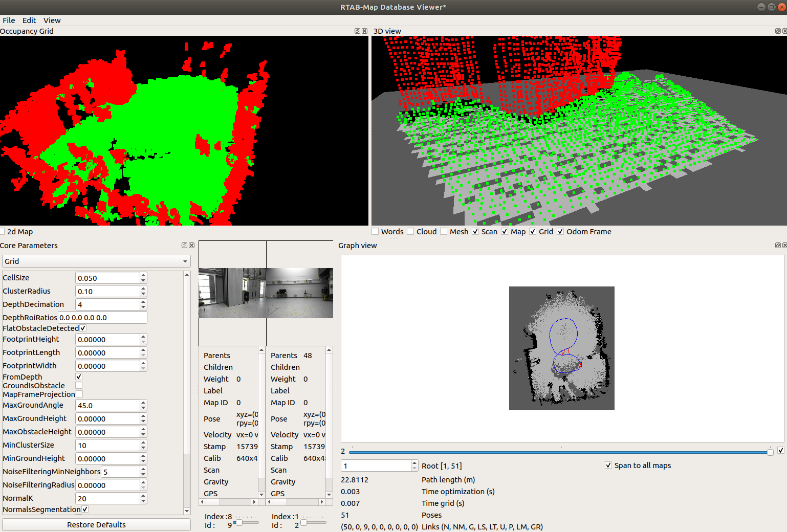787x532 pixels.
Task: Click the left camera image thumbnail
Action: [232, 293]
